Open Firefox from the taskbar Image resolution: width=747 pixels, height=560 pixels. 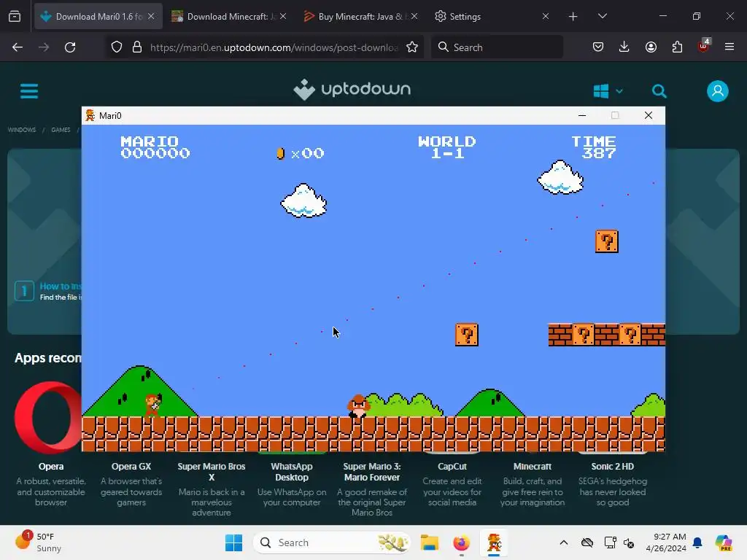tap(461, 542)
